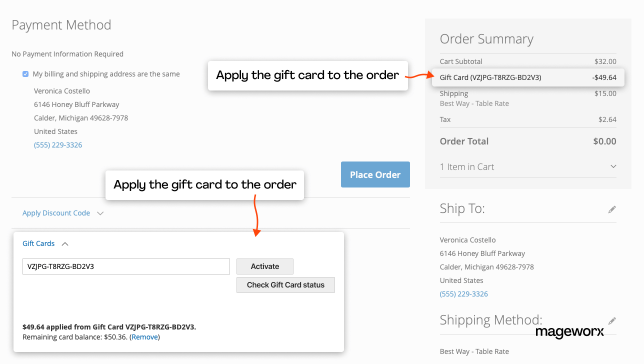Viewport: 644px width, 364px height.
Task: Click the phone number under the billing address
Action: point(58,145)
